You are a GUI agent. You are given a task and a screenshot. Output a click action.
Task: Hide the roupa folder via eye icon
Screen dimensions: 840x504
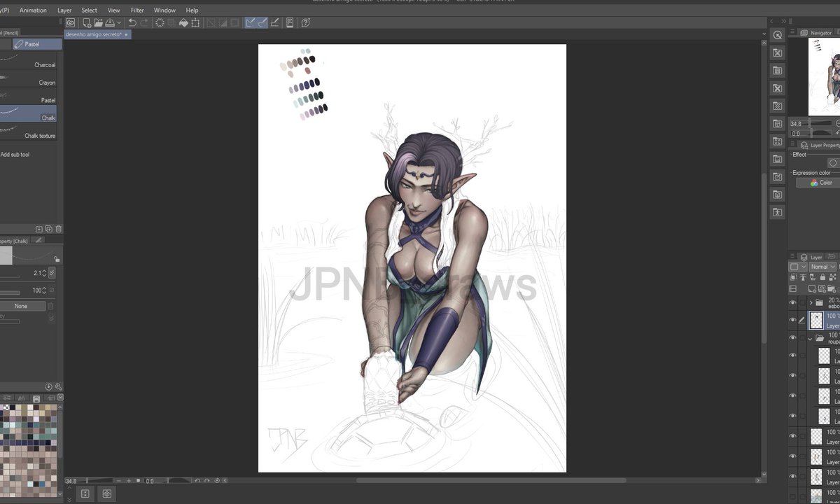click(792, 337)
